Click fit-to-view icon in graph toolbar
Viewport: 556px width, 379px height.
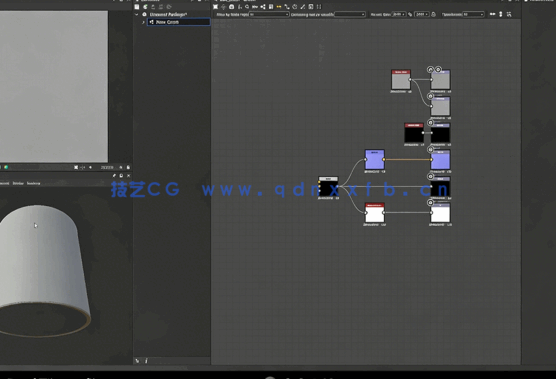(215, 7)
